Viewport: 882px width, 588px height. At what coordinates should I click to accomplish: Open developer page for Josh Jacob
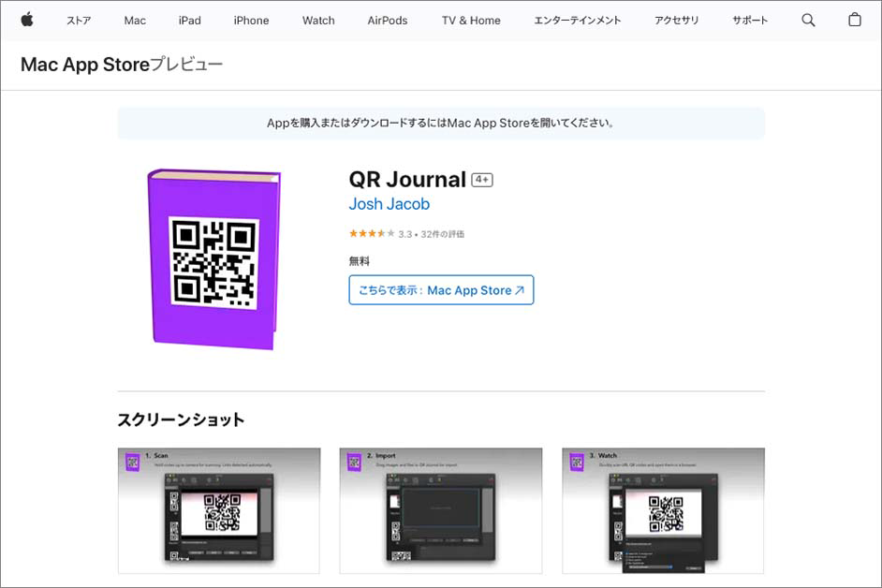(x=389, y=203)
